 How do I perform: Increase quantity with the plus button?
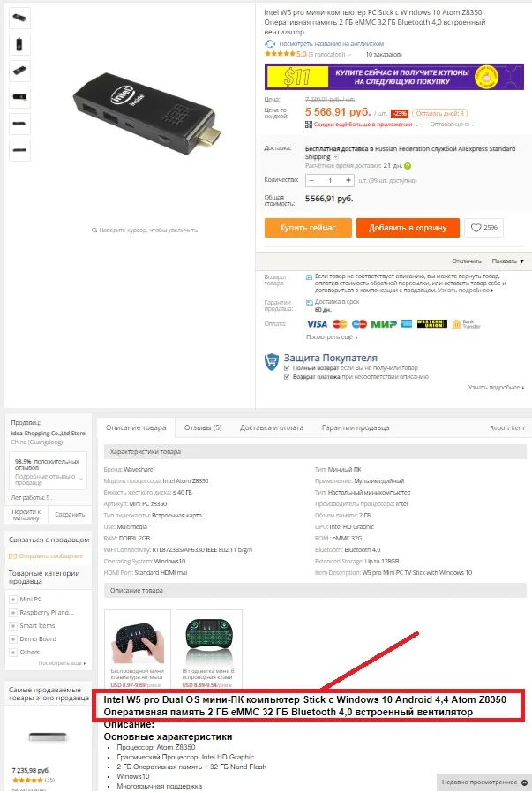348,180
